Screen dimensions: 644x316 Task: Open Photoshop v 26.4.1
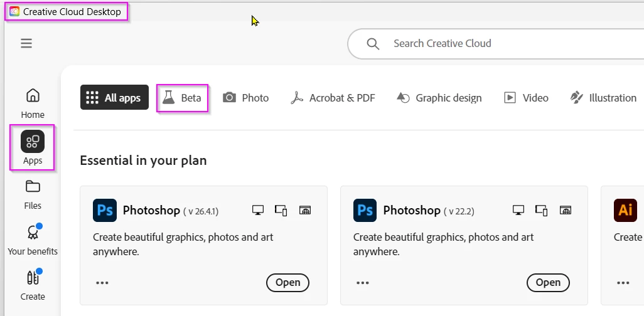tap(288, 283)
